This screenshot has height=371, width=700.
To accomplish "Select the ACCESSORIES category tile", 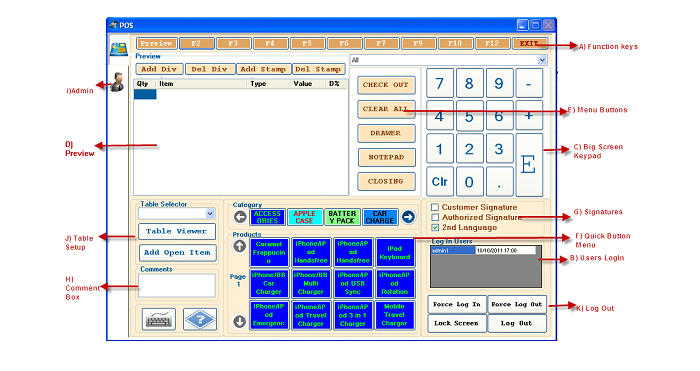I will click(267, 217).
